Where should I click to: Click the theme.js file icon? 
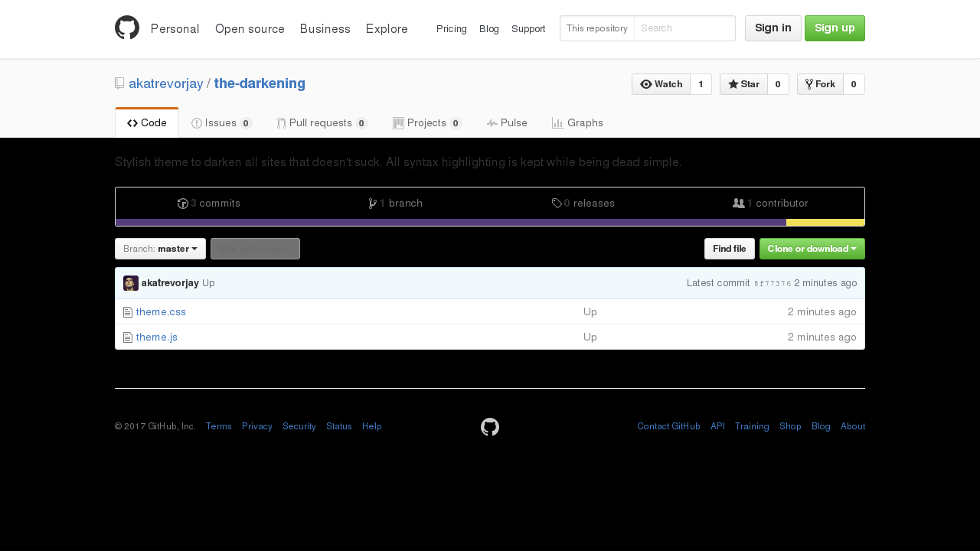coord(128,337)
